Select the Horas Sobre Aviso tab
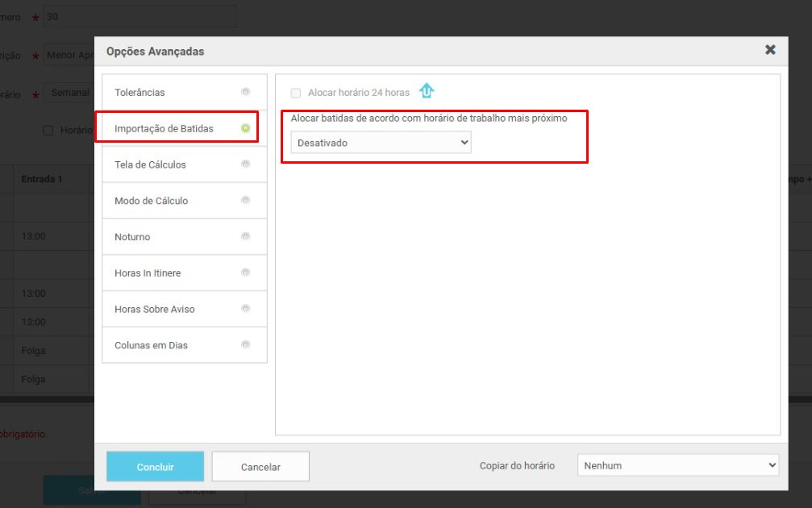 pos(154,309)
